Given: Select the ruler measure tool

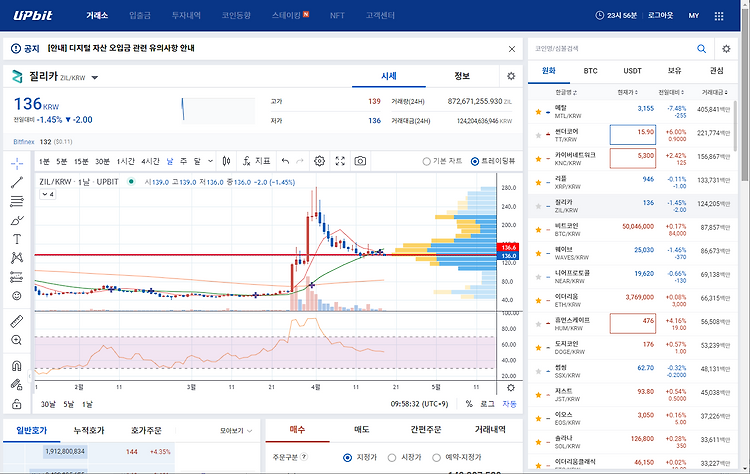Looking at the screenshot, I should click(x=17, y=321).
